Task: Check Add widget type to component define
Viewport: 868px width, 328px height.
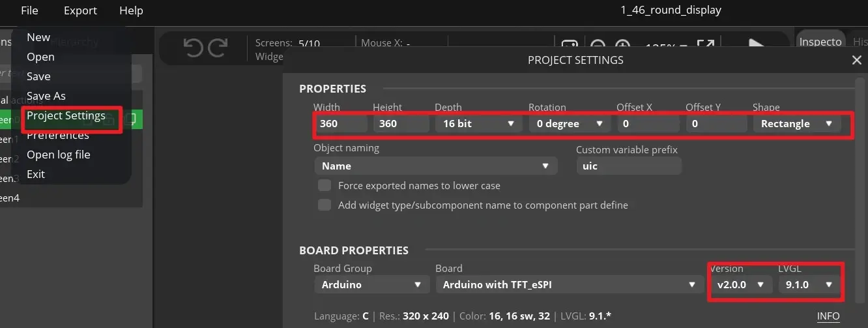Action: pos(325,205)
